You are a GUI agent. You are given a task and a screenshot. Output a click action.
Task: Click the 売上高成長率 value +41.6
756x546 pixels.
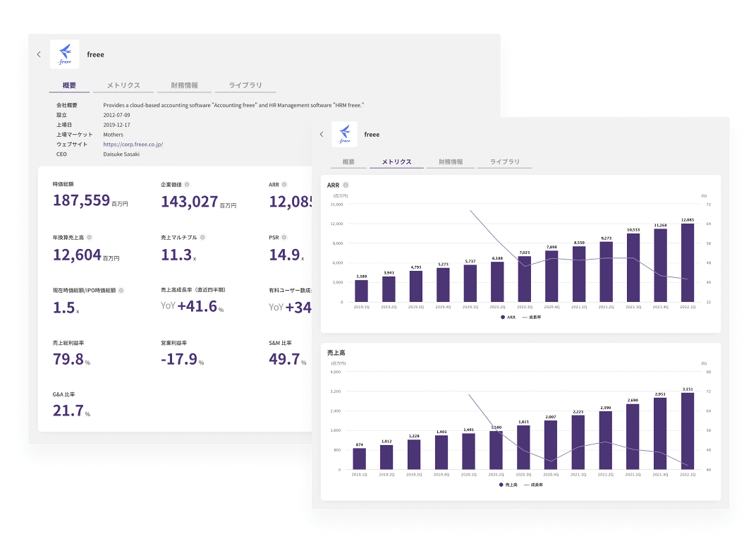pos(197,306)
